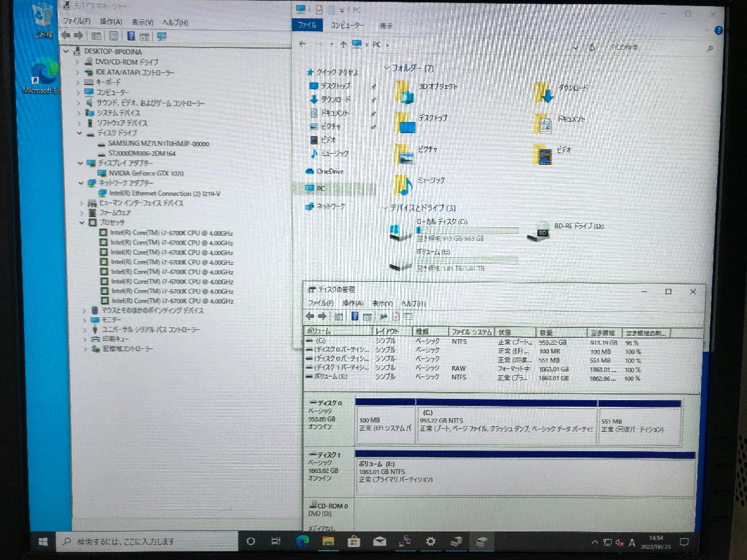Open 表示 tab in Explorer ribbon
The height and width of the screenshot is (560, 747).
386,26
